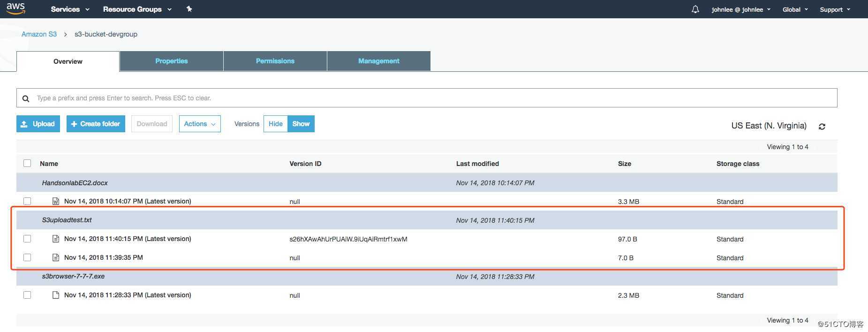Open the Services dropdown menu
Screen dimensions: 868x332
coord(70,9)
